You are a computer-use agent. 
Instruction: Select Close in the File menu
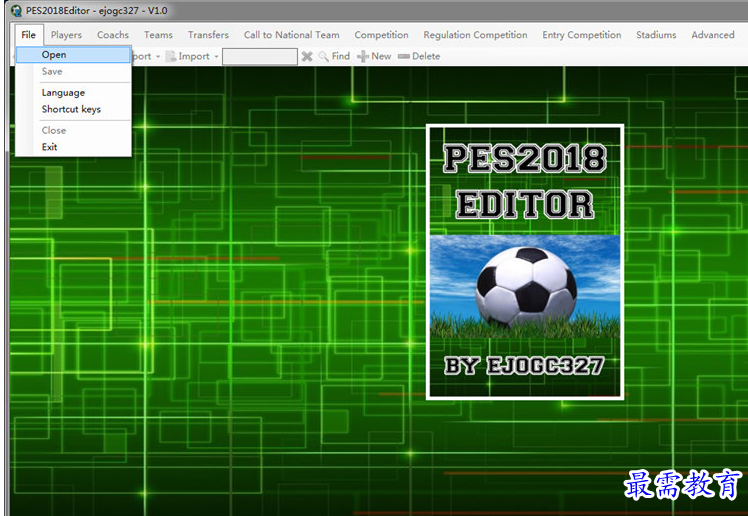(73, 130)
